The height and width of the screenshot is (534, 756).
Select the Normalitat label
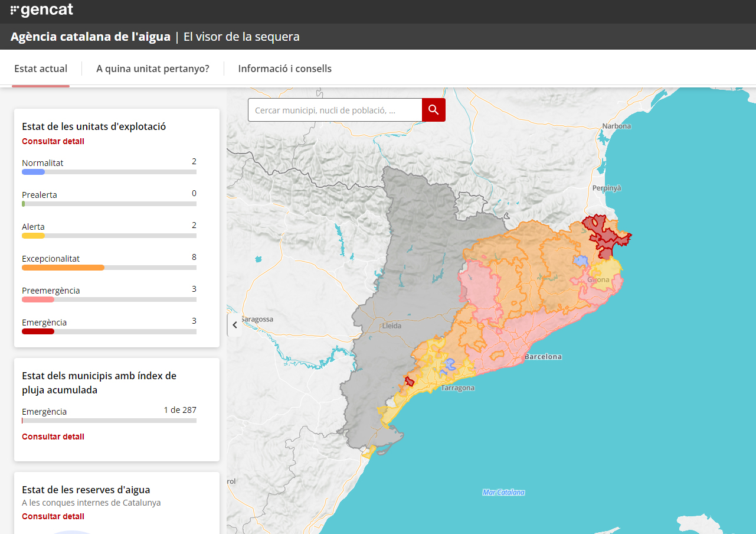(x=42, y=163)
